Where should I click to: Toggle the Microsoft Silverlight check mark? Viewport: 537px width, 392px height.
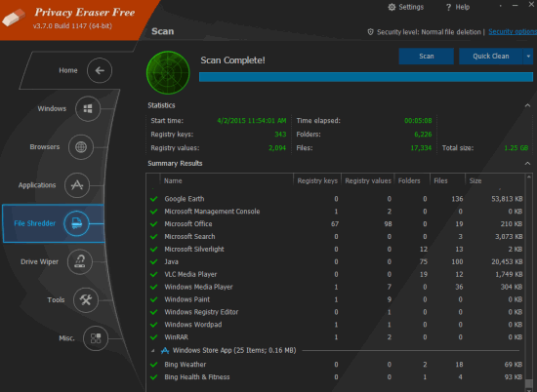153,249
